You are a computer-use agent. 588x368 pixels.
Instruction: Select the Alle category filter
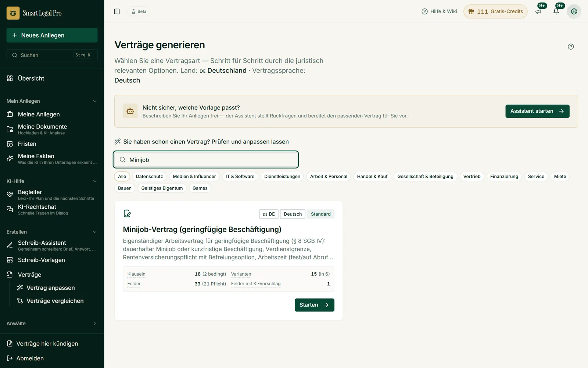pyautogui.click(x=122, y=177)
